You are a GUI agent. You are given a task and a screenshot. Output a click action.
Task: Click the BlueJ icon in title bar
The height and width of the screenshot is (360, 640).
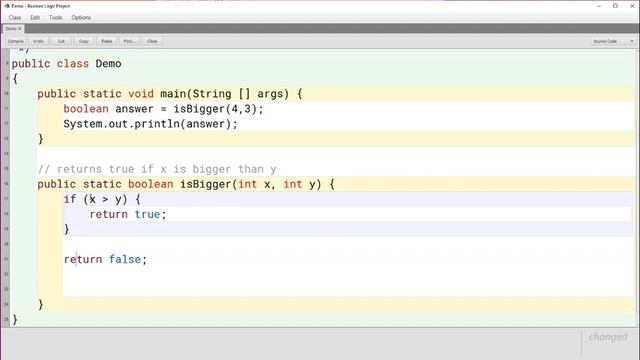click(x=7, y=6)
